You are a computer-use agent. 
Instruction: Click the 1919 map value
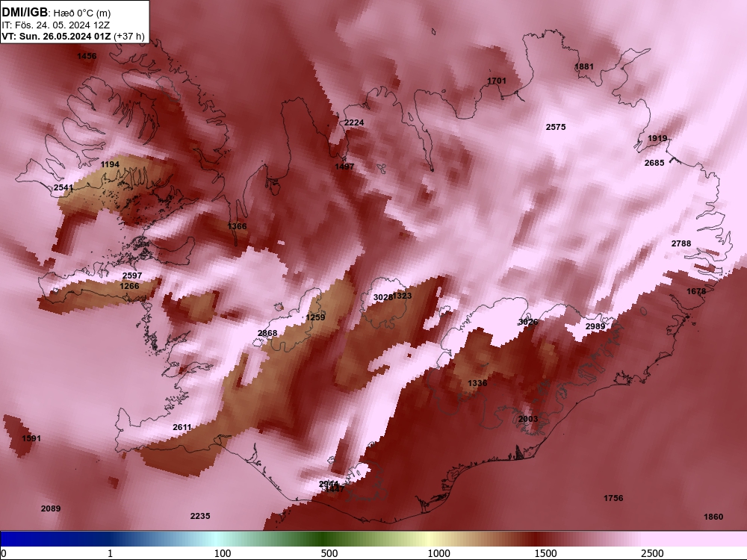[657, 139]
